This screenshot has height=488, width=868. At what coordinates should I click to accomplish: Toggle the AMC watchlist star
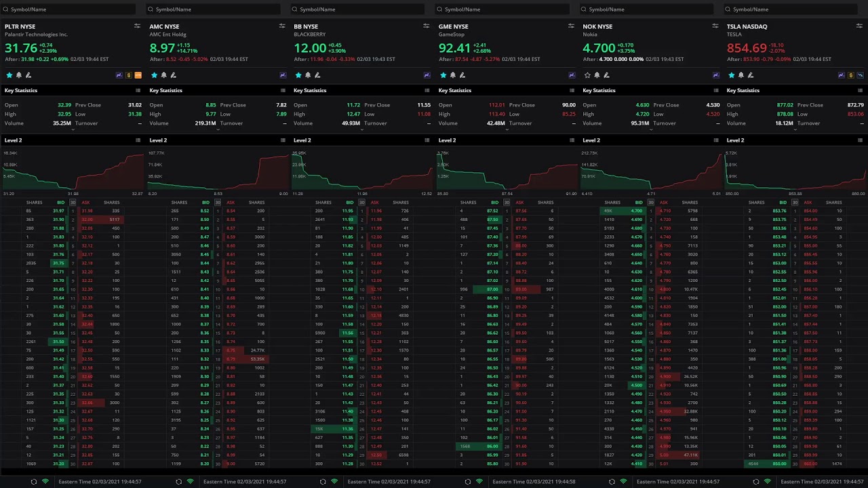point(154,75)
